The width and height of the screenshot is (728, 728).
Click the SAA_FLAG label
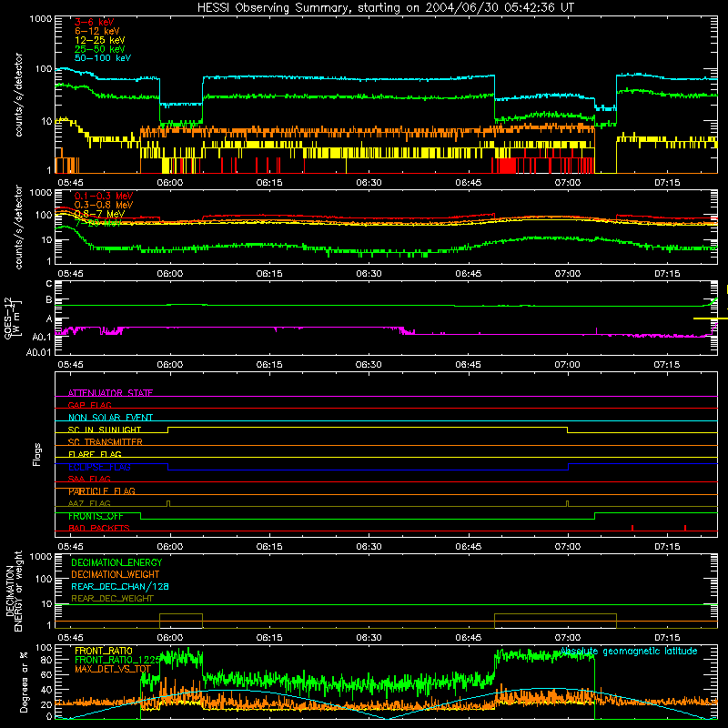[x=89, y=479]
